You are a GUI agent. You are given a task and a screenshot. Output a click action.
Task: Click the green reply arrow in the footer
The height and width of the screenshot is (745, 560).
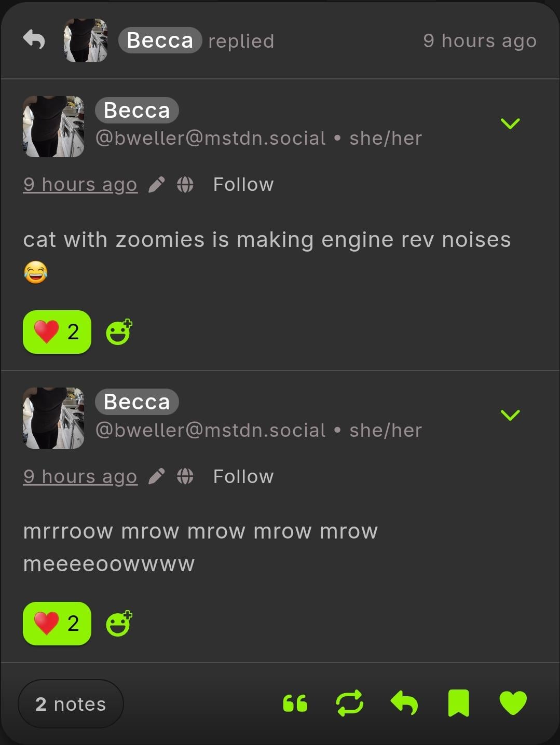(x=404, y=703)
